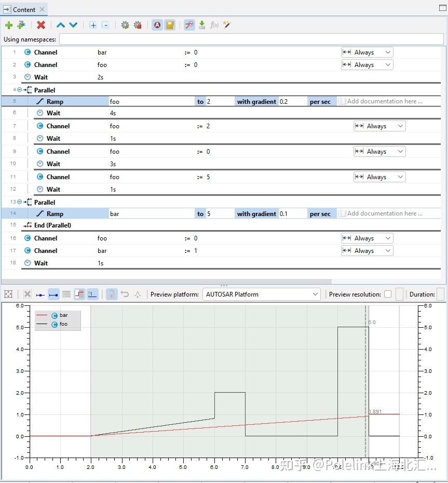Click 'Add documentation here' on Ramp foo row
Screen dimensions: 448x483
[384, 102]
